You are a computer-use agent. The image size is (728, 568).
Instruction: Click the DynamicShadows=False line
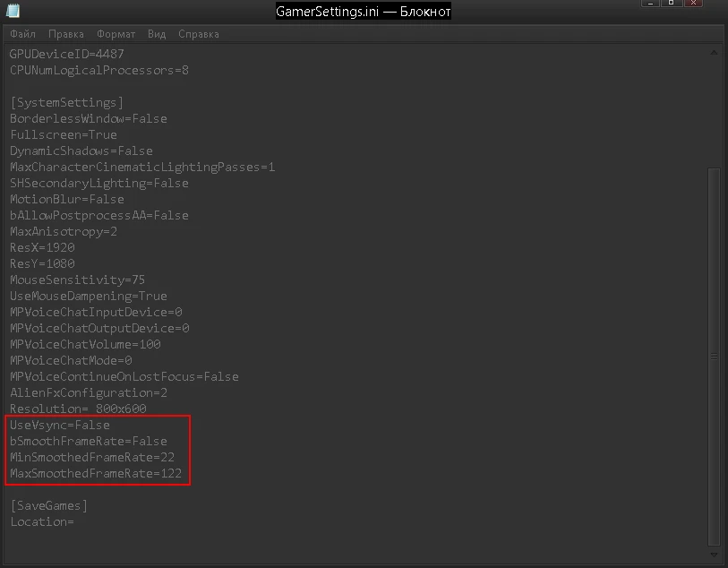[81, 151]
